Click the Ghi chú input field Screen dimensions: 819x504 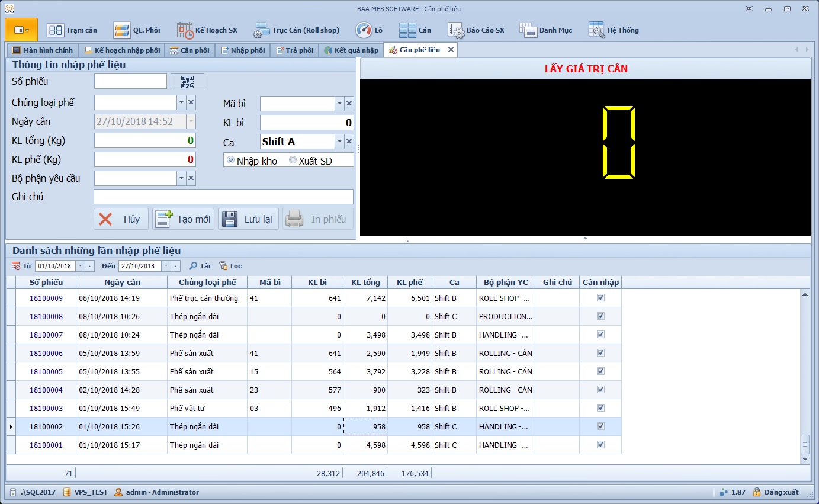click(223, 197)
